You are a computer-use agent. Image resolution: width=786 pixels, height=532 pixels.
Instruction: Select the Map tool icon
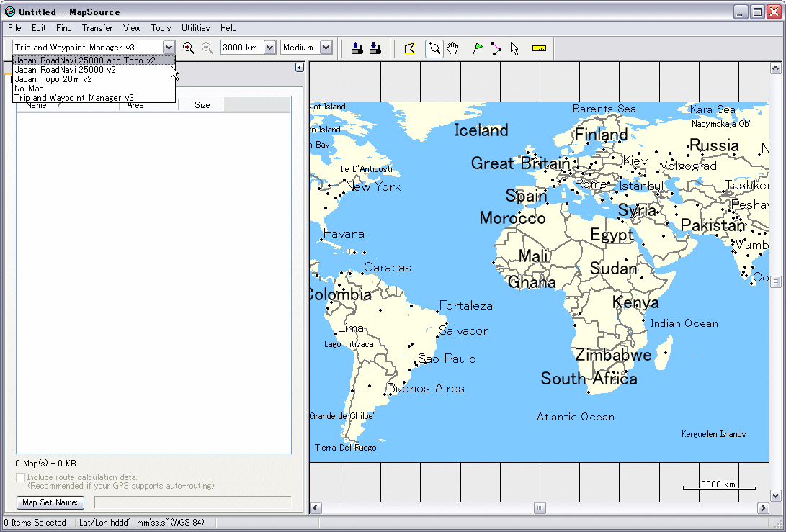coord(409,48)
